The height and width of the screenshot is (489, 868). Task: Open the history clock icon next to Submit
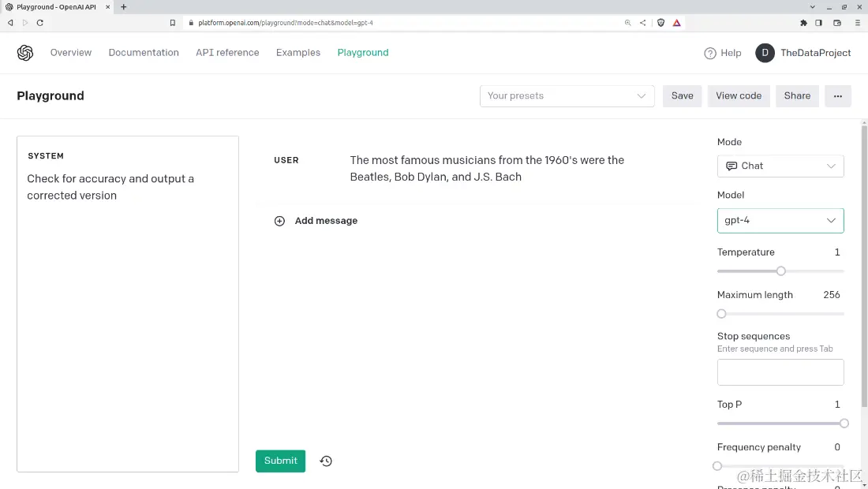[326, 461]
